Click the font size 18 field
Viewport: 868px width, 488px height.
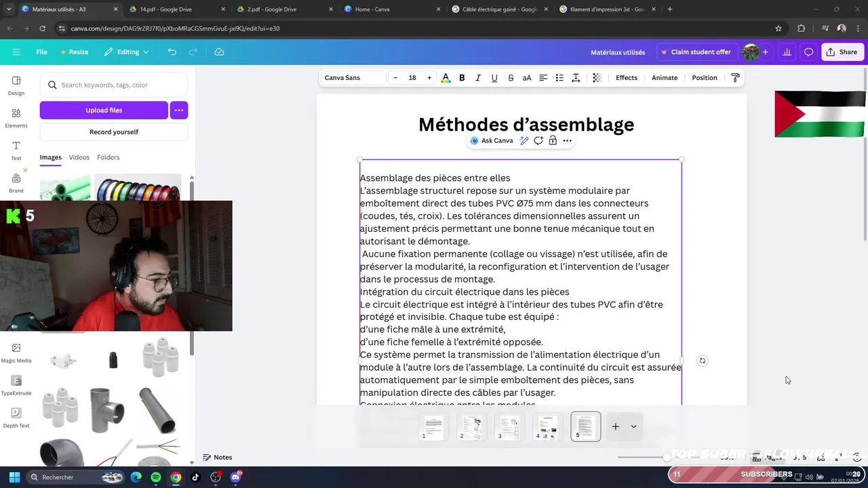pos(412,78)
